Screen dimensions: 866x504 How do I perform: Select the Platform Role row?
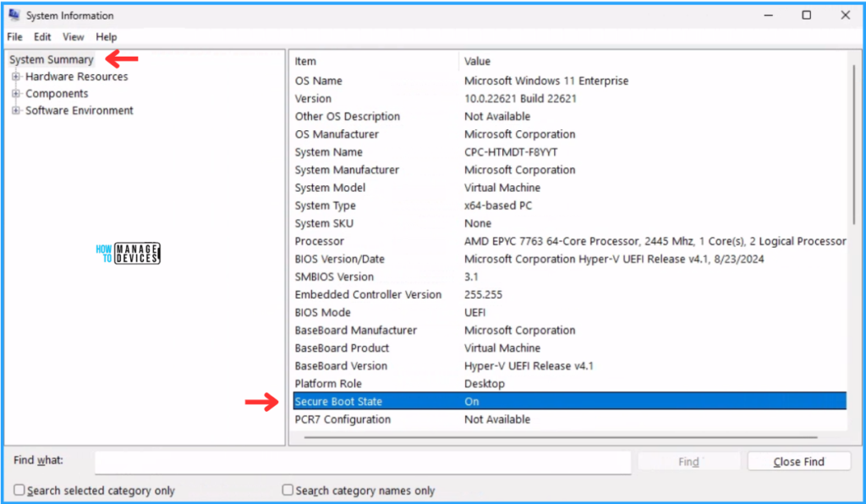[569, 384]
